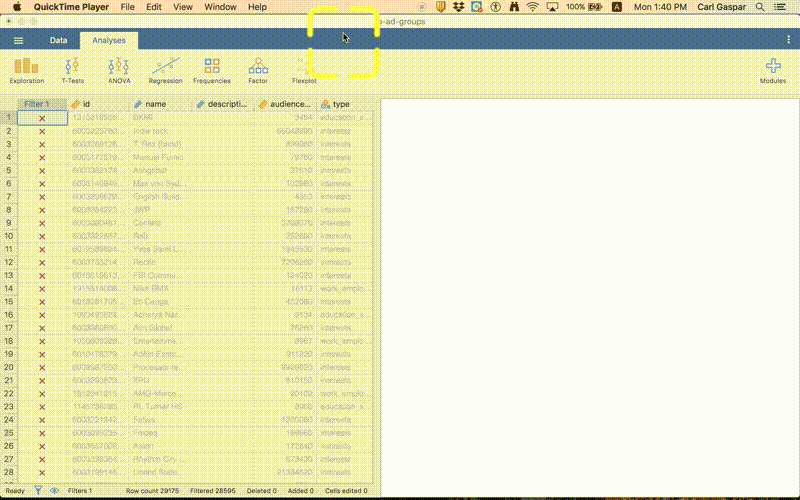
Task: Open the Factor analyses menu
Action: (x=258, y=70)
